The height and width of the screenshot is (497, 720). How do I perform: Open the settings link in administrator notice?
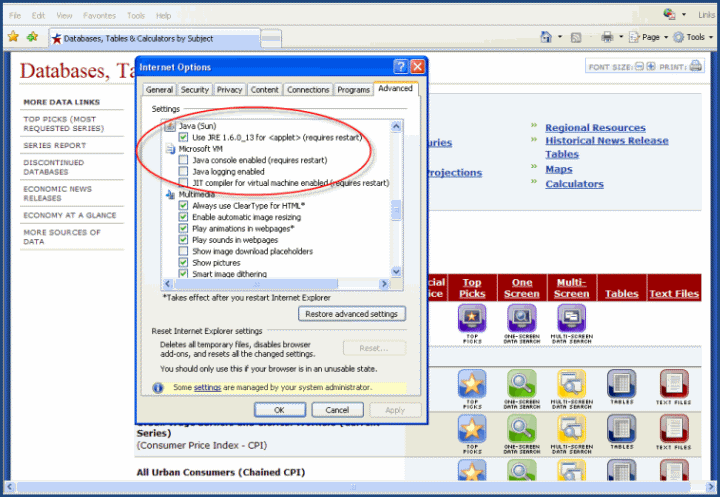tap(207, 388)
